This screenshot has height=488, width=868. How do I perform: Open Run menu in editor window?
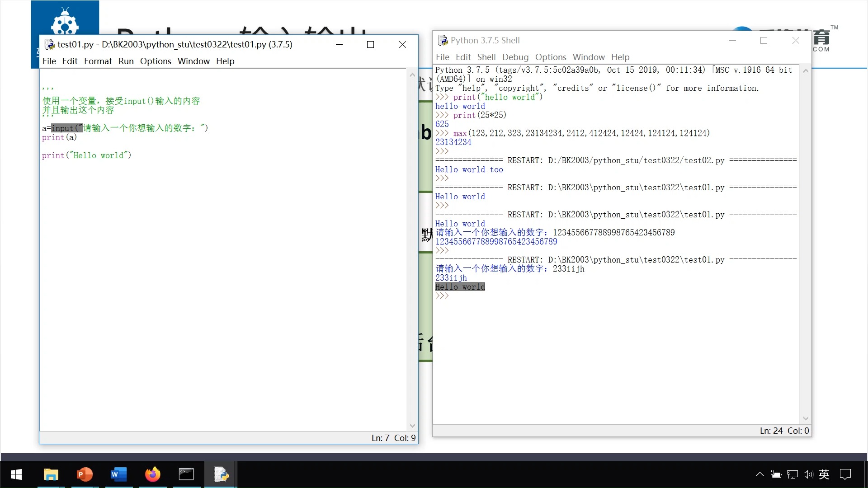pyautogui.click(x=126, y=61)
